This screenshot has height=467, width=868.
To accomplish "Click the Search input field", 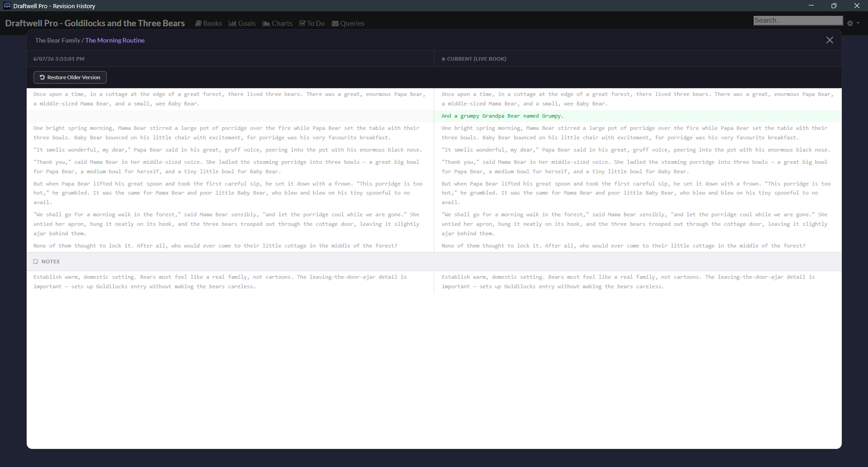I will (x=798, y=20).
